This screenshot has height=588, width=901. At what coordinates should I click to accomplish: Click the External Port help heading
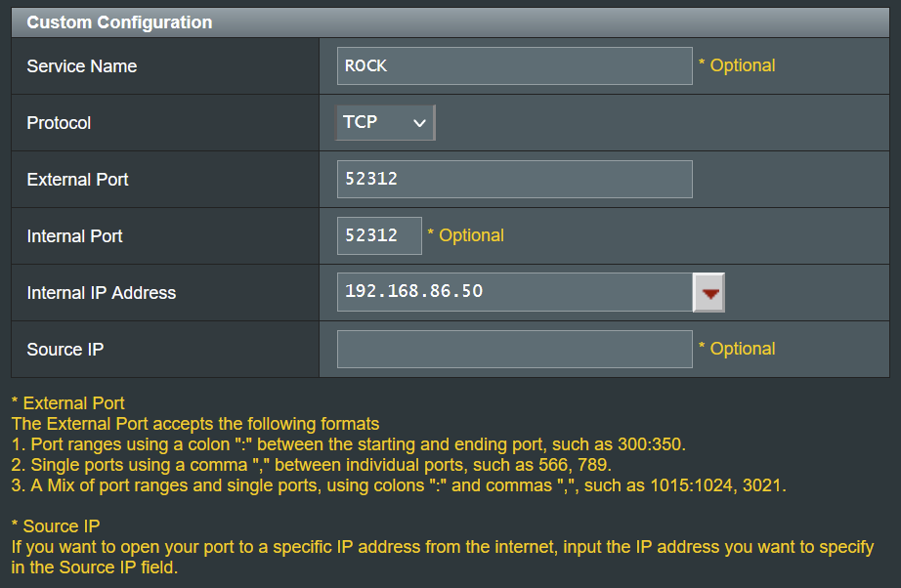(x=68, y=402)
